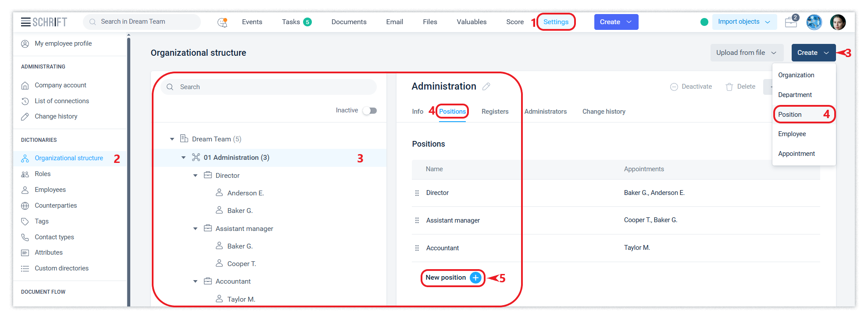Toggle the Inactive switch
868x317 pixels.
[369, 111]
